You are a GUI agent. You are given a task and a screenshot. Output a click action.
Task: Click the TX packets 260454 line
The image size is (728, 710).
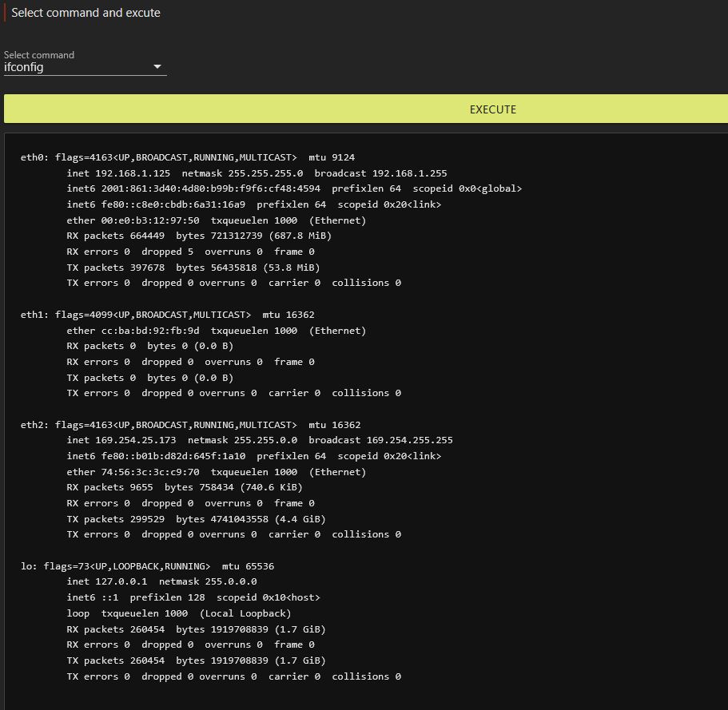click(x=196, y=660)
